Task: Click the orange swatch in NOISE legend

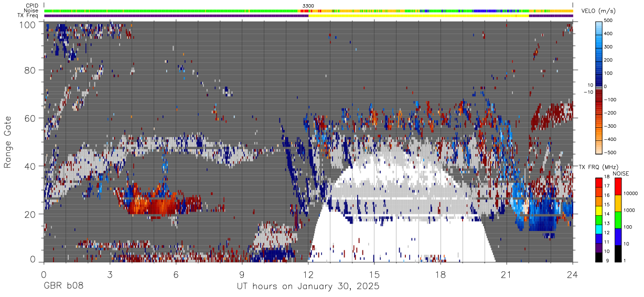Action: [x=619, y=203]
